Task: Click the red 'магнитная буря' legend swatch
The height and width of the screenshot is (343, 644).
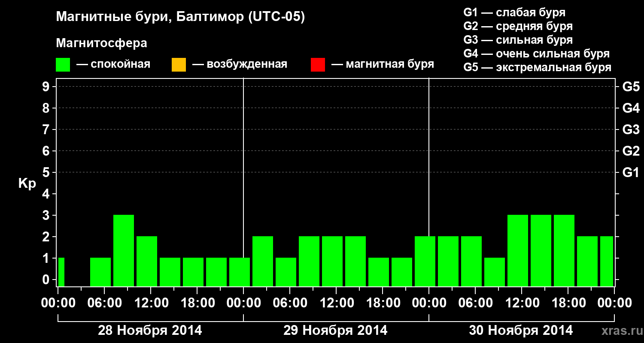Action: pyautogui.click(x=318, y=65)
